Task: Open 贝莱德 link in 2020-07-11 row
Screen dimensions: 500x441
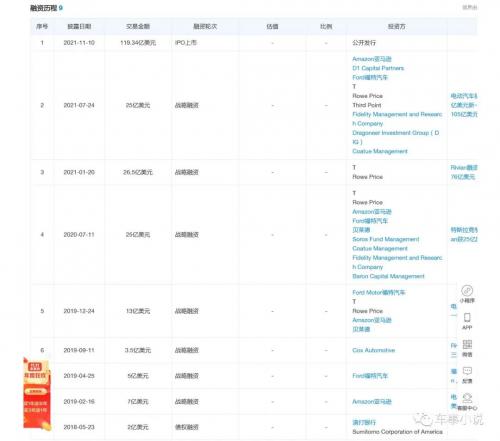Action: click(x=361, y=230)
